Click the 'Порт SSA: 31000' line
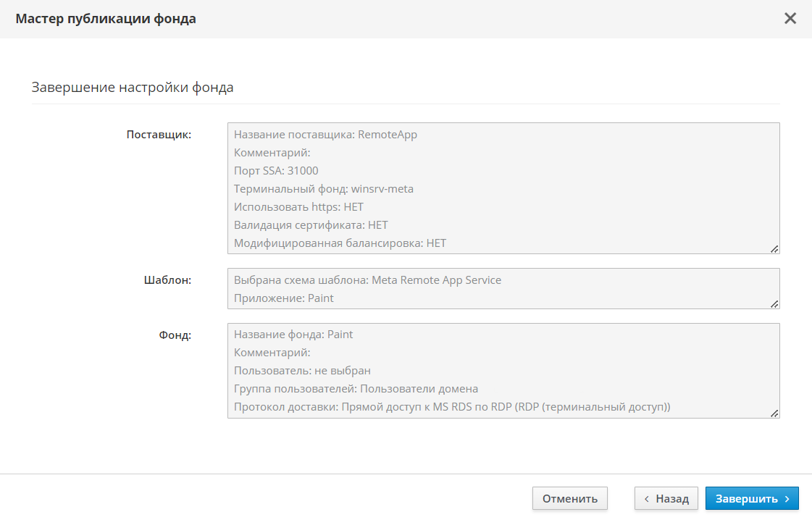The width and height of the screenshot is (812, 525). (x=276, y=171)
